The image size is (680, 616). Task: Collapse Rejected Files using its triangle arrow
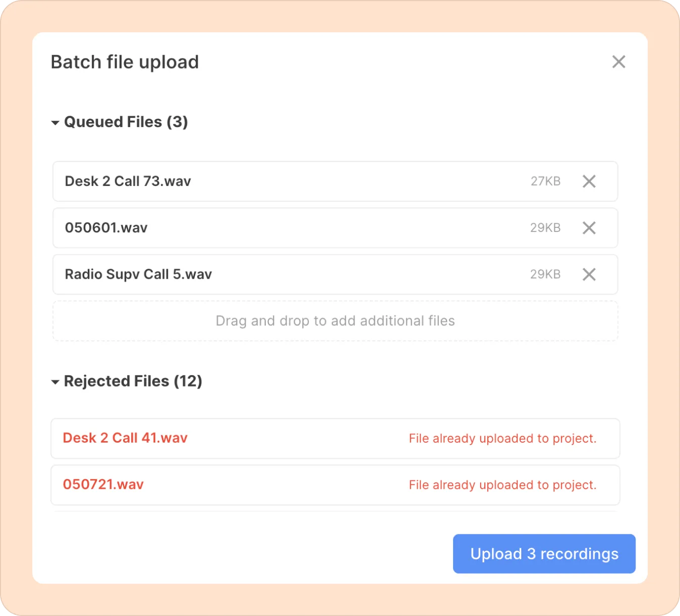pyautogui.click(x=55, y=382)
